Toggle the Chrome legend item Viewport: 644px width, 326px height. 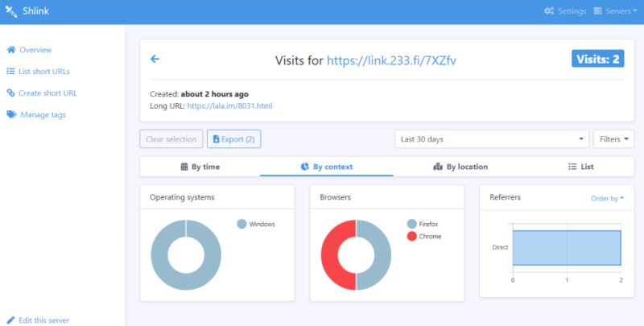(424, 236)
